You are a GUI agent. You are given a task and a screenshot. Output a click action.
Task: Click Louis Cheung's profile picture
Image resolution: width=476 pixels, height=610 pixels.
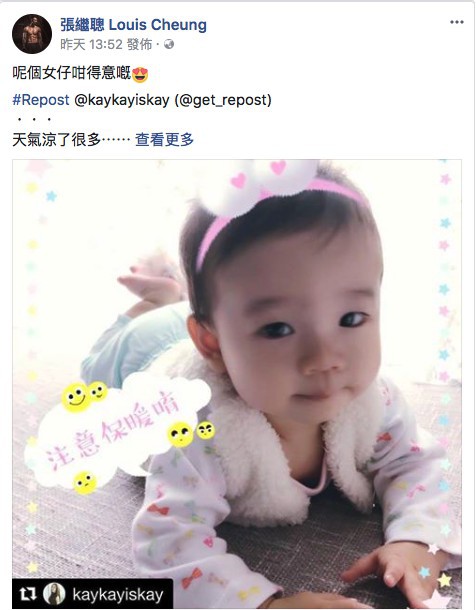32,34
